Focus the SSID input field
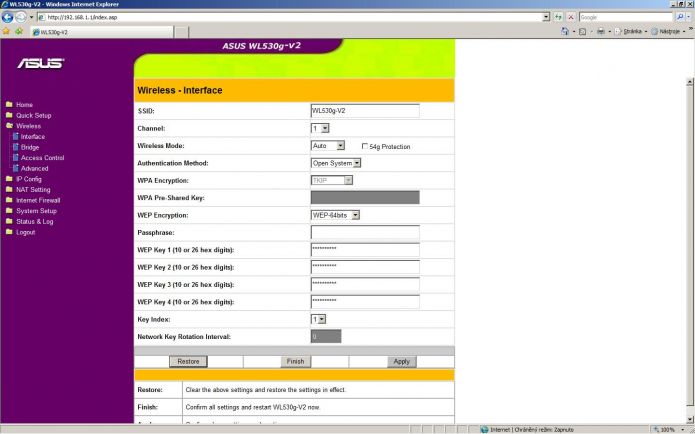The width and height of the screenshot is (695, 434). [x=365, y=111]
